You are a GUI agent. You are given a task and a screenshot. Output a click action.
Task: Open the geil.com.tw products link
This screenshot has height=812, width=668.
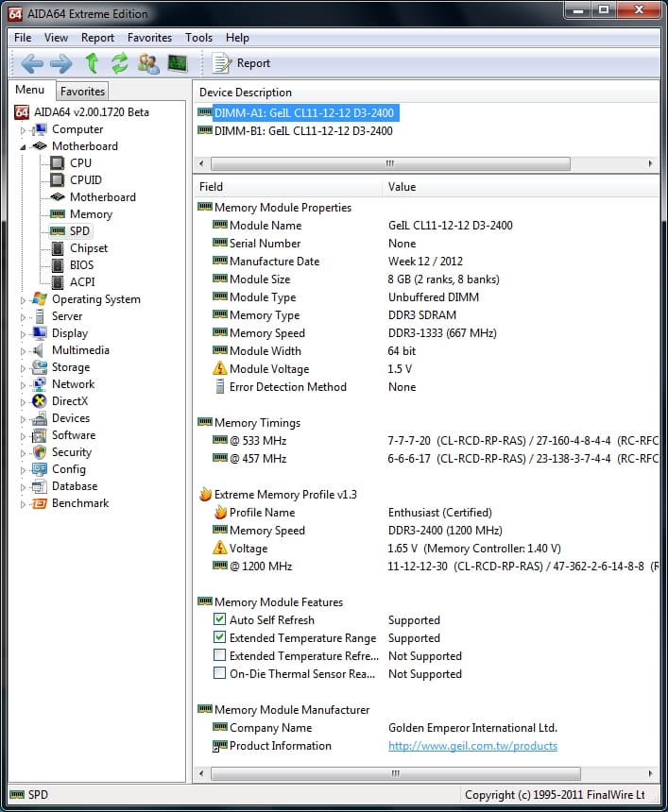tap(472, 746)
